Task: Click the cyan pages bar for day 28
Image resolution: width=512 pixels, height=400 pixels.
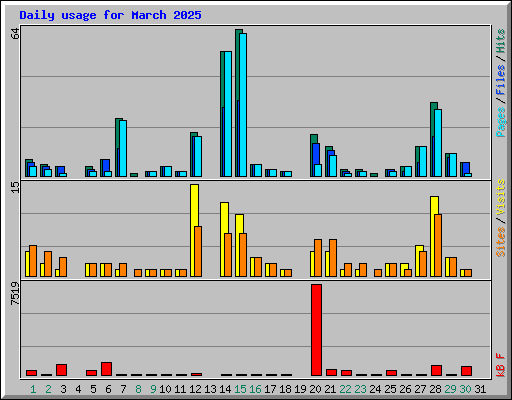Action: 438,143
